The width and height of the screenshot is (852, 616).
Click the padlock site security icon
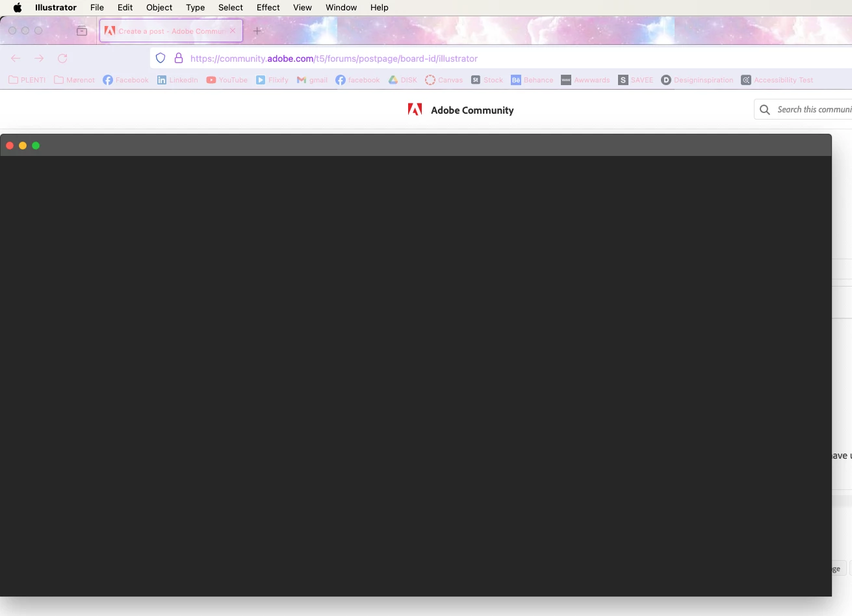pyautogui.click(x=179, y=58)
